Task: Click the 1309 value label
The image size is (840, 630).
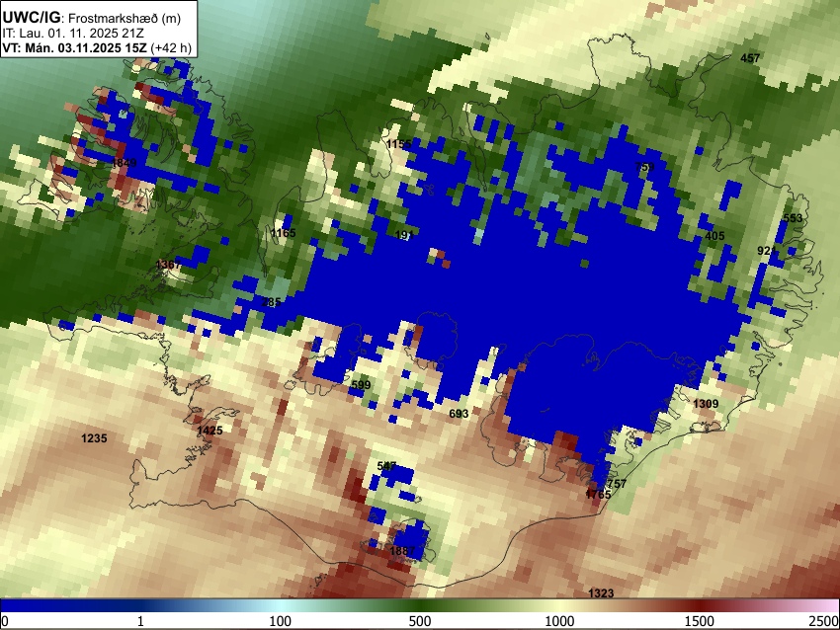Action: [706, 404]
